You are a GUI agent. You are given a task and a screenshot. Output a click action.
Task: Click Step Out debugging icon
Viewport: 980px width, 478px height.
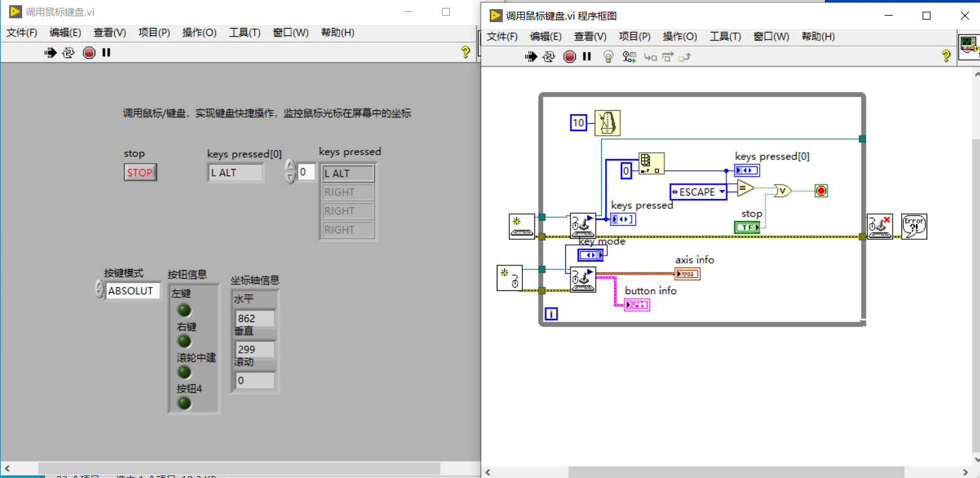(x=684, y=57)
